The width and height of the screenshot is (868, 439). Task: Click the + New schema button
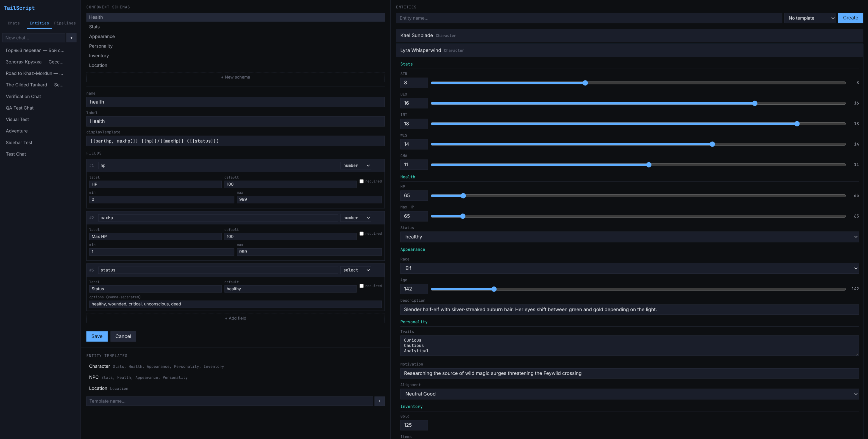[x=235, y=77]
